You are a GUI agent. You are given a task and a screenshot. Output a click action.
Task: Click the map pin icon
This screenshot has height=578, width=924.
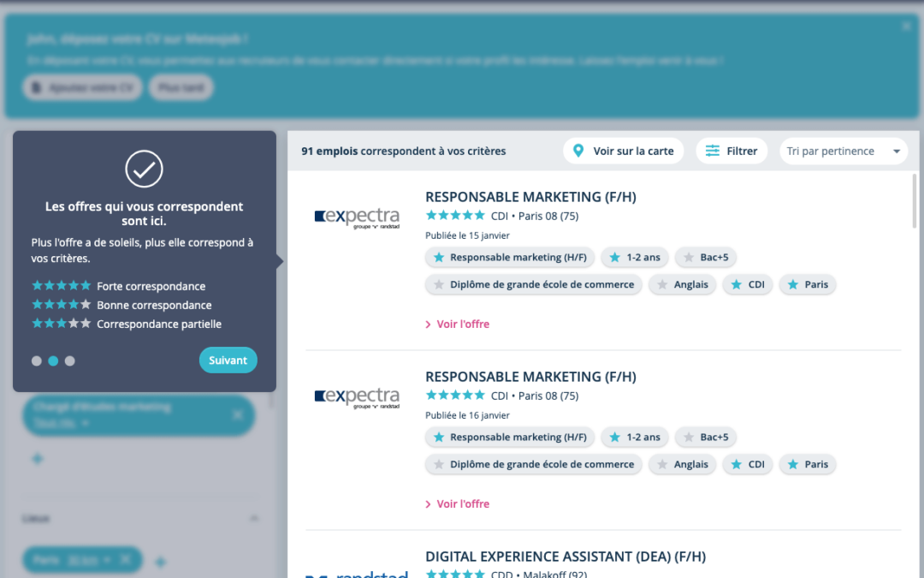coord(578,151)
